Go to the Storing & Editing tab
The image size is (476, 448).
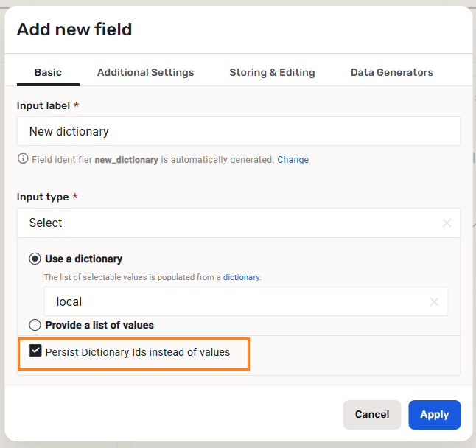coord(272,72)
